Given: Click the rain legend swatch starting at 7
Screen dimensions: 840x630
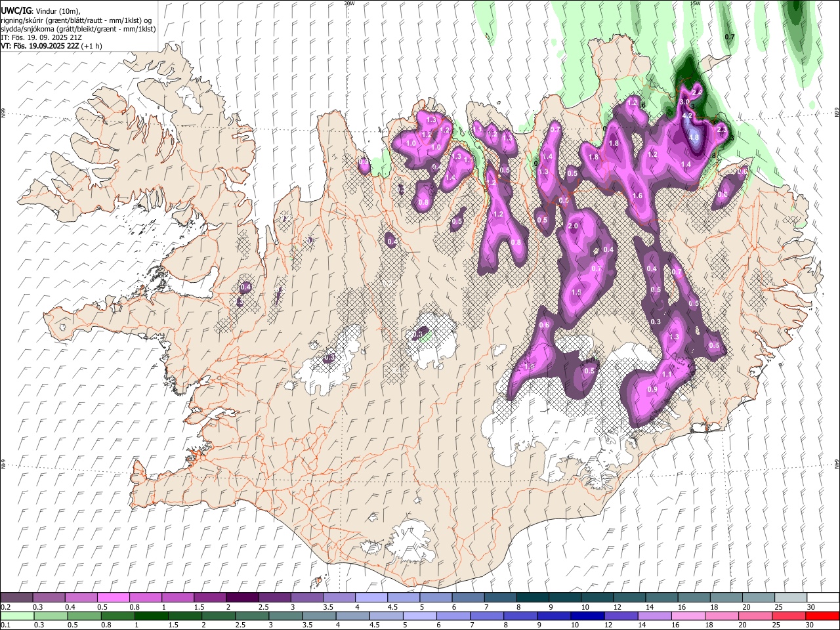Looking at the screenshot, I should click(x=486, y=616).
